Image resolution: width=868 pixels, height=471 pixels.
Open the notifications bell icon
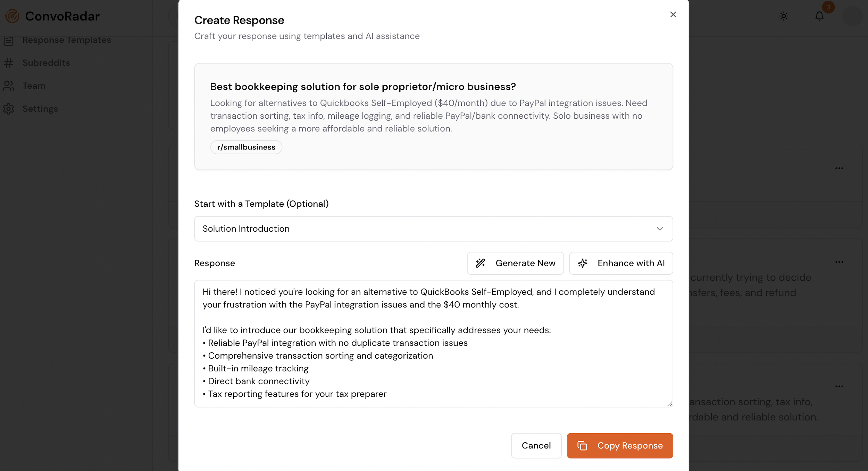tap(819, 16)
